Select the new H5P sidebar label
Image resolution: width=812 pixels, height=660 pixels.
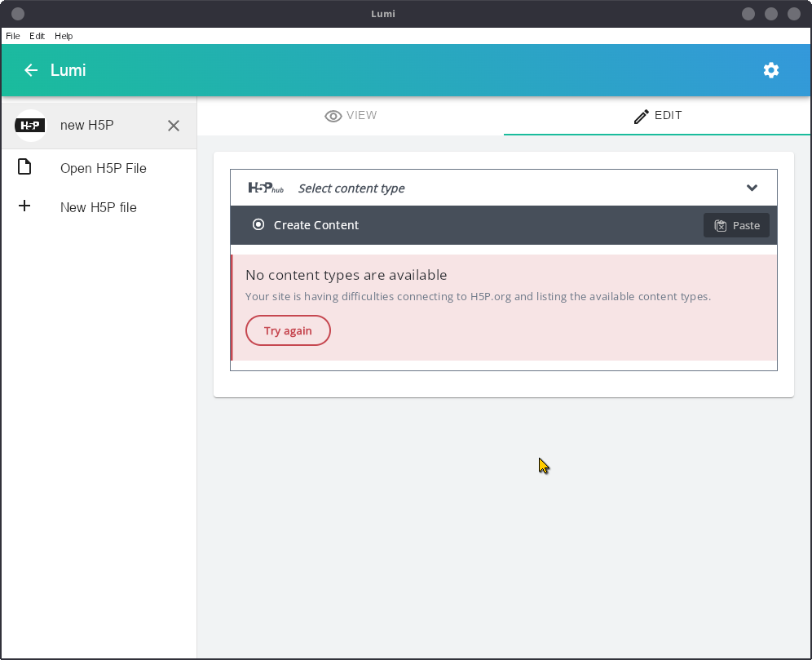(86, 126)
